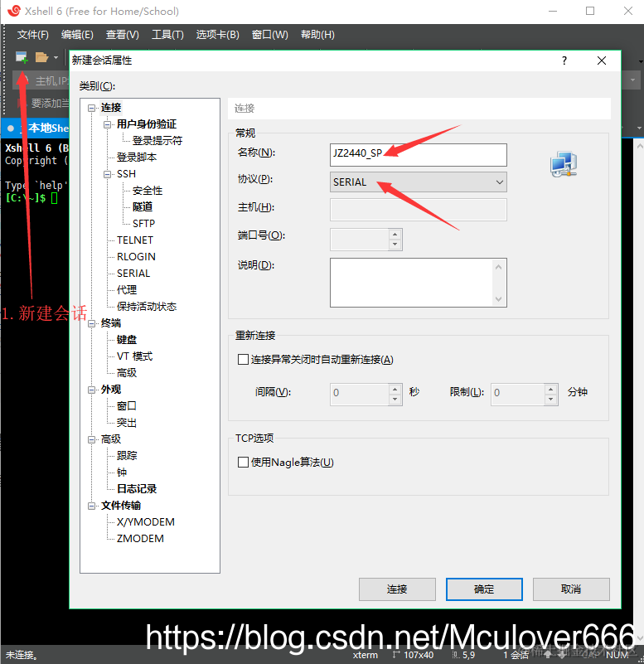The width and height of the screenshot is (644, 664).
Task: Select SERIAL in category tree
Action: coord(133,273)
